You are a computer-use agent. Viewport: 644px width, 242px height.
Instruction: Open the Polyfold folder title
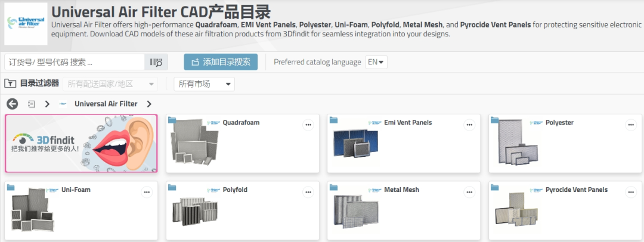[235, 190]
